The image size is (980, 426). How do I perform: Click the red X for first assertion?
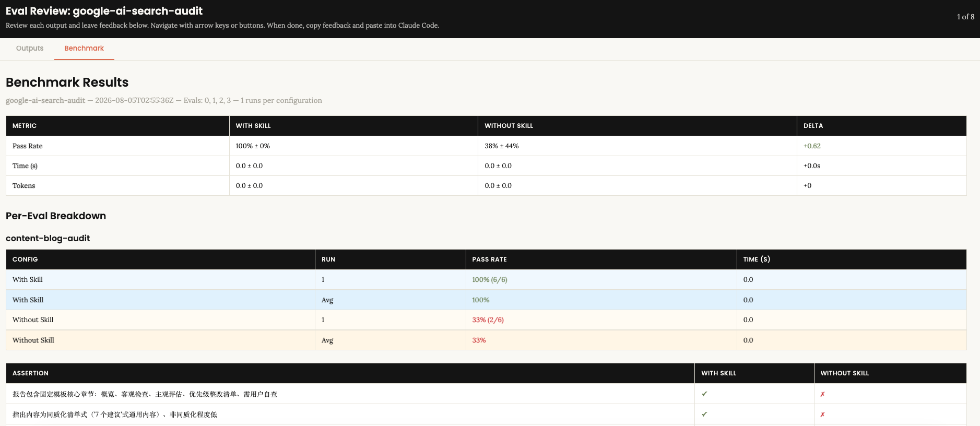pyautogui.click(x=822, y=394)
